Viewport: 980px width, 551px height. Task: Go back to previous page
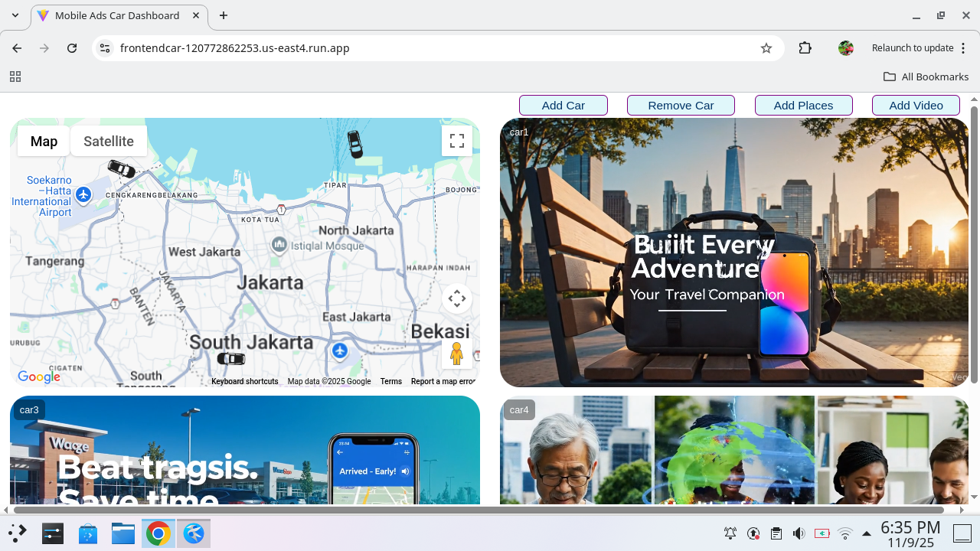(x=17, y=48)
